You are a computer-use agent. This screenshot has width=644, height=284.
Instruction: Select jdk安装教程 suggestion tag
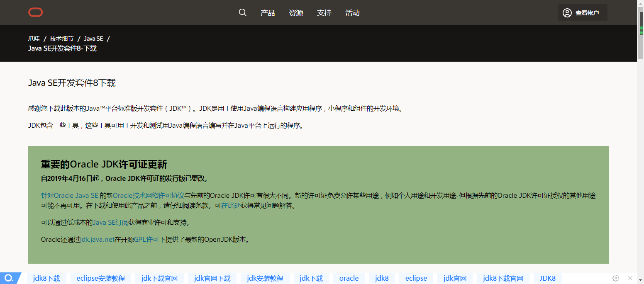click(265, 278)
